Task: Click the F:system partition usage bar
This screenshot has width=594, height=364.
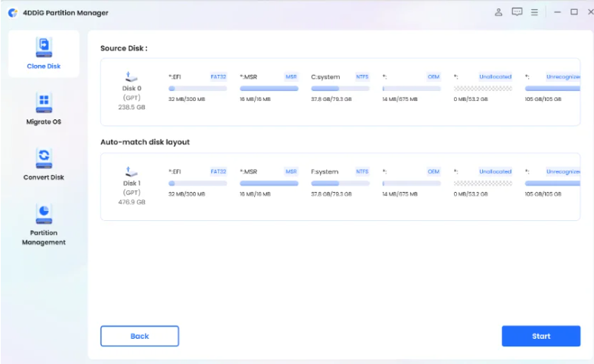Action: (340, 184)
